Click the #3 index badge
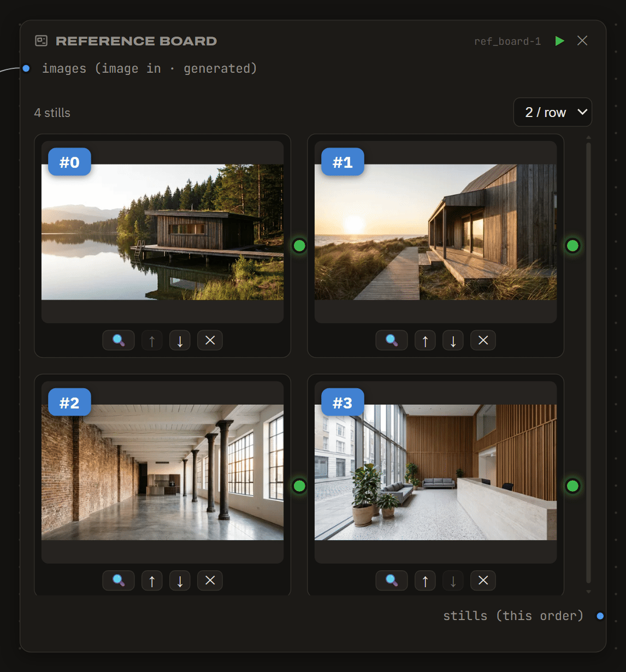Image resolution: width=626 pixels, height=672 pixels. point(342,402)
